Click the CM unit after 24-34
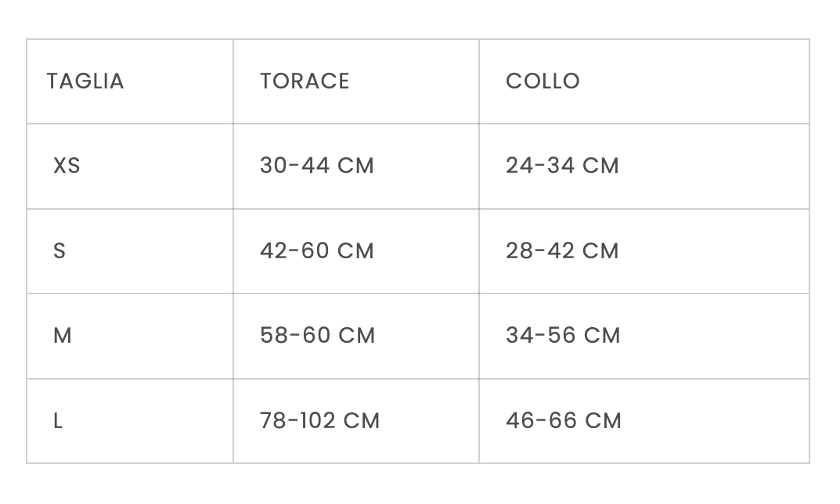 (x=601, y=166)
